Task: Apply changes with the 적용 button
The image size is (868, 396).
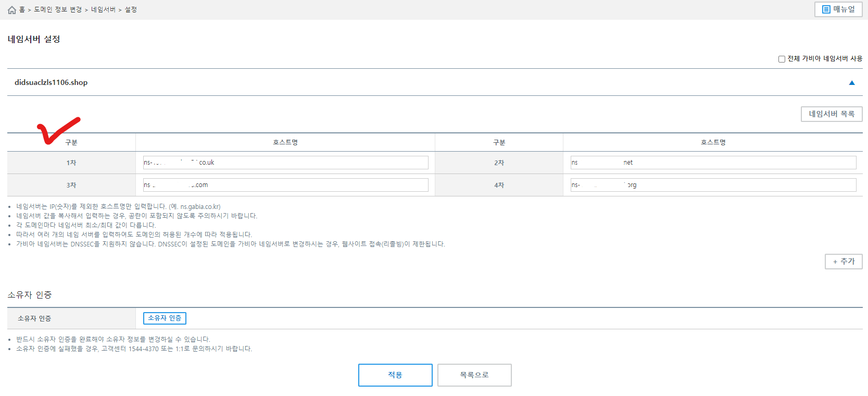Action: (395, 375)
